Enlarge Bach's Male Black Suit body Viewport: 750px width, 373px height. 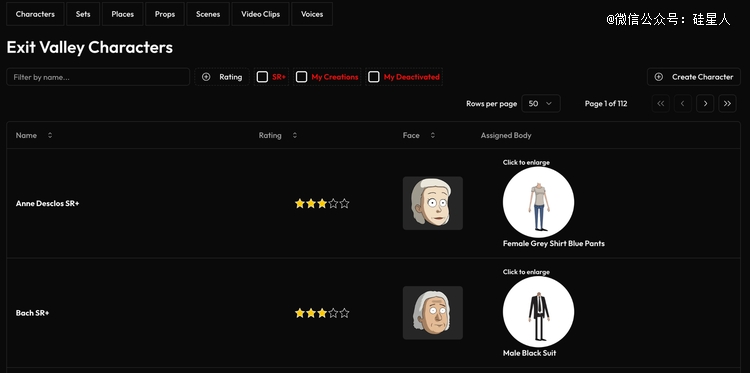[x=538, y=312]
